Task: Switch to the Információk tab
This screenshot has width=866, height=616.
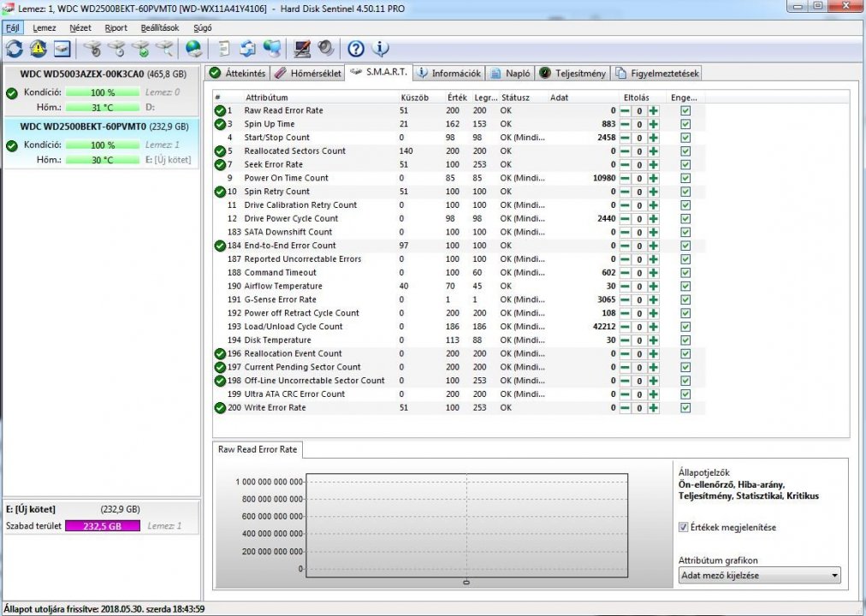Action: click(x=448, y=74)
